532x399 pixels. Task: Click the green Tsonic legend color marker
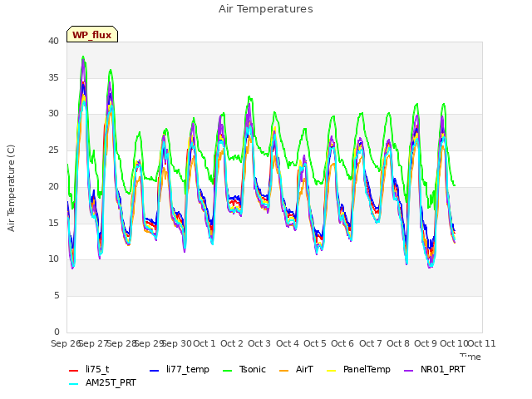coord(227,370)
